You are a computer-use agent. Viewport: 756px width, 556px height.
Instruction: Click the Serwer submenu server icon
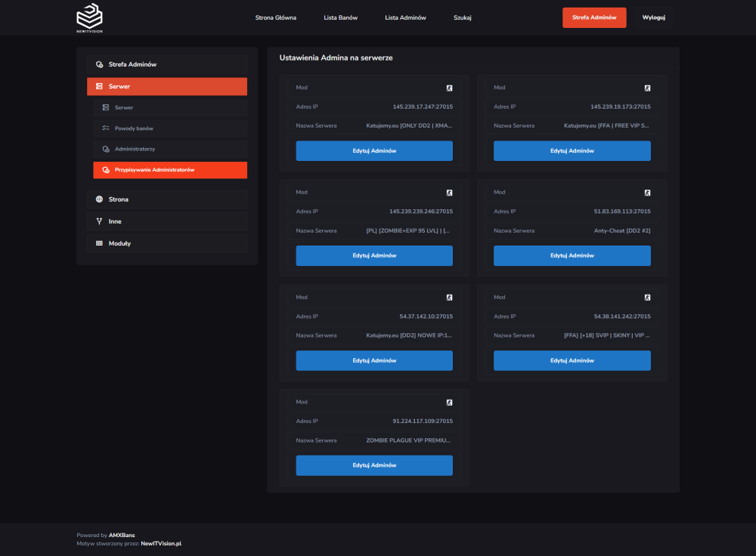tap(106, 107)
